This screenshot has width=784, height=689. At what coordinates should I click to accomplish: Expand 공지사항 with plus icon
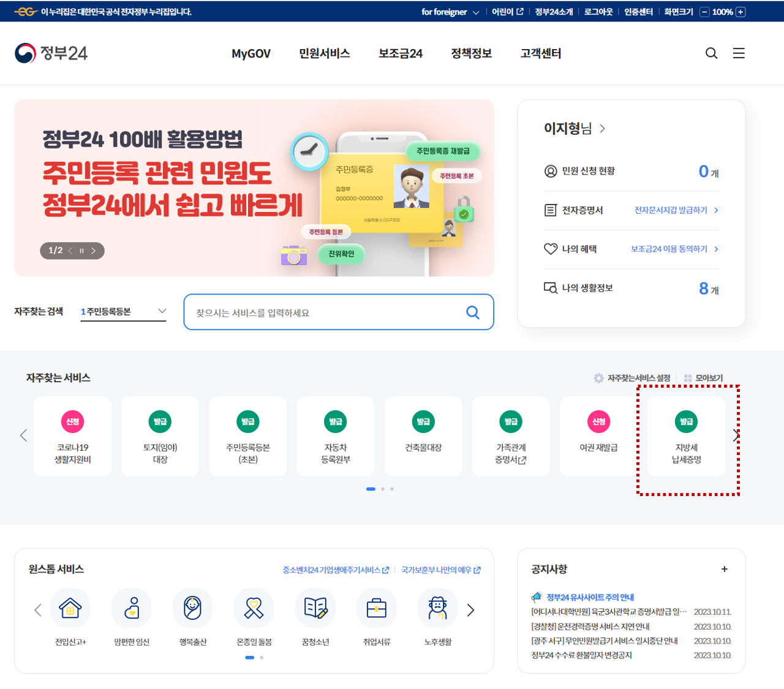point(725,569)
